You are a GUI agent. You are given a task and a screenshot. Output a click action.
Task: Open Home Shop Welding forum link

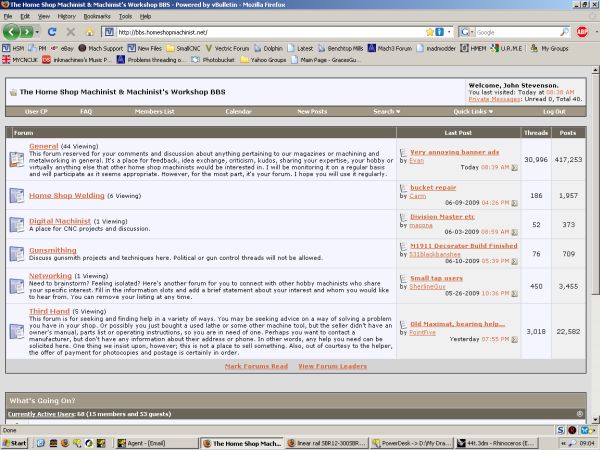click(67, 196)
